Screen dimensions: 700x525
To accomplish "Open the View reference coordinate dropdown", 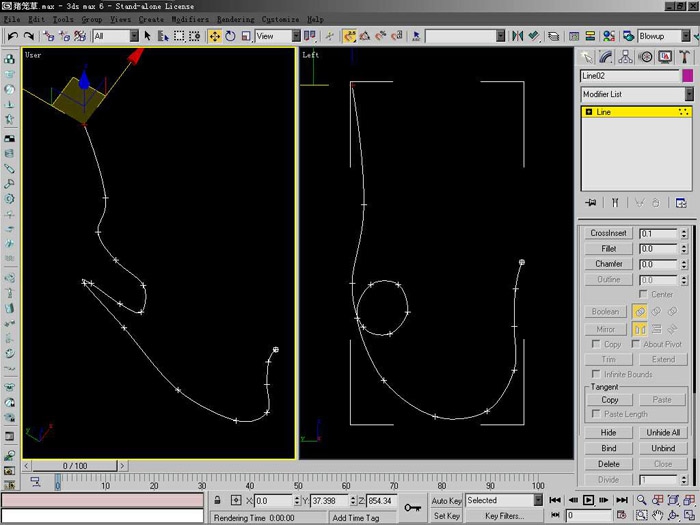I will coord(296,36).
